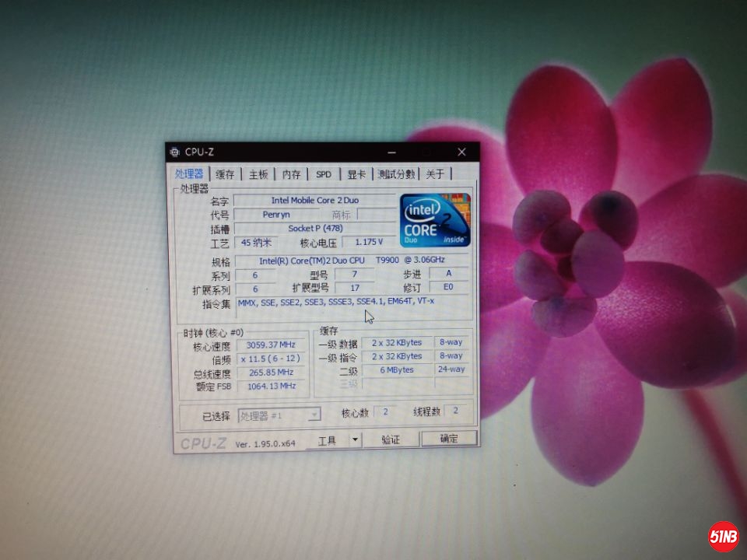Select the 处理器 (CPU) tab
The height and width of the screenshot is (560, 747).
pyautogui.click(x=189, y=173)
